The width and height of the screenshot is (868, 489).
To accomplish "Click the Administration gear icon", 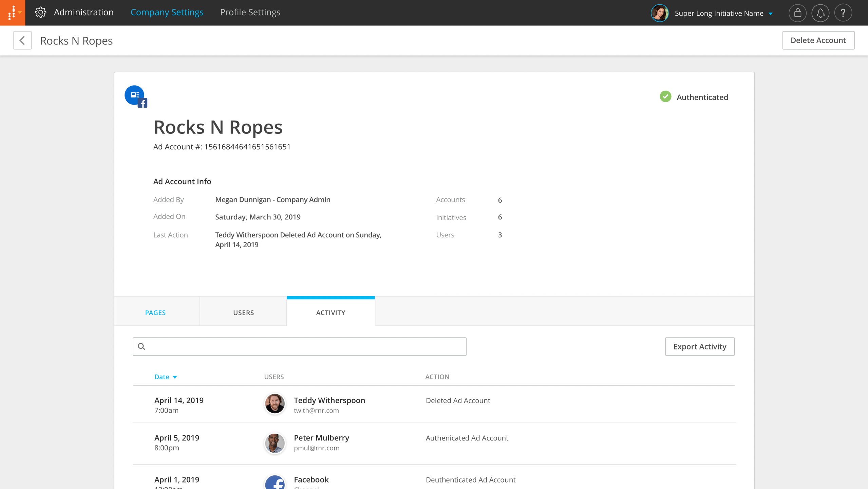I will click(x=41, y=13).
